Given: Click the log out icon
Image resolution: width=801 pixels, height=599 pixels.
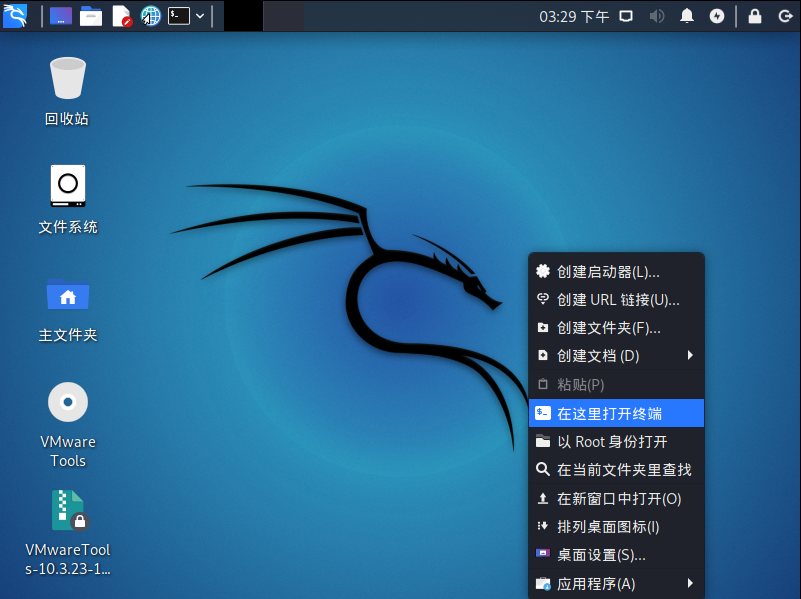Looking at the screenshot, I should click(785, 16).
